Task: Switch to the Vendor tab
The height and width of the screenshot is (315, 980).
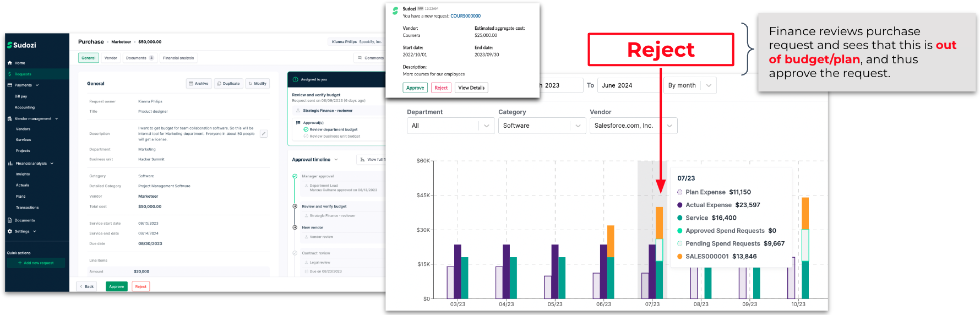Action: [111, 58]
